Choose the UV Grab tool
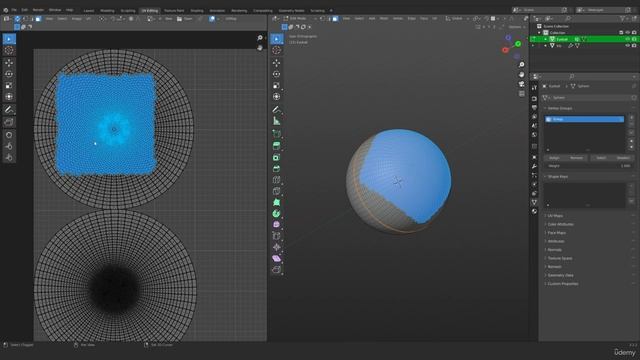This screenshot has height=360, width=640. coord(9,135)
